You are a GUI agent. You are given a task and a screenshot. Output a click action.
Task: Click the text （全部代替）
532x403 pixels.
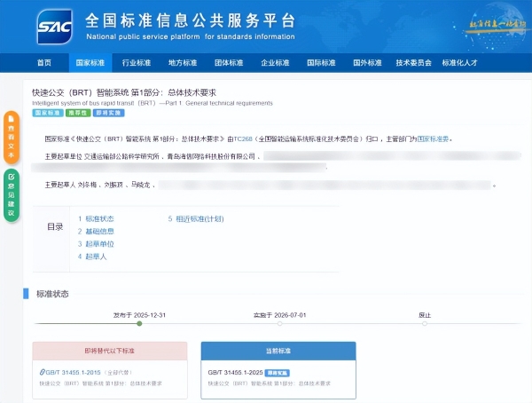tap(118, 373)
